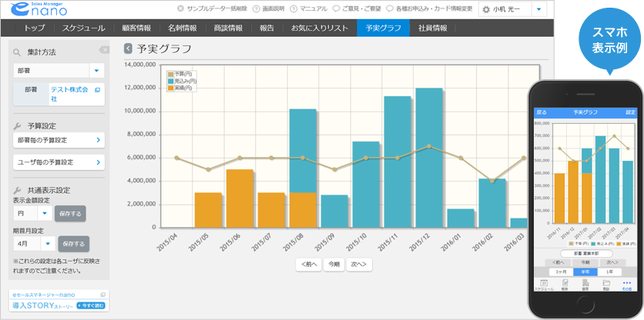Image resolution: width=644 pixels, height=320 pixels.
Task: Open the 顧客情報 tab
Action: pyautogui.click(x=136, y=28)
